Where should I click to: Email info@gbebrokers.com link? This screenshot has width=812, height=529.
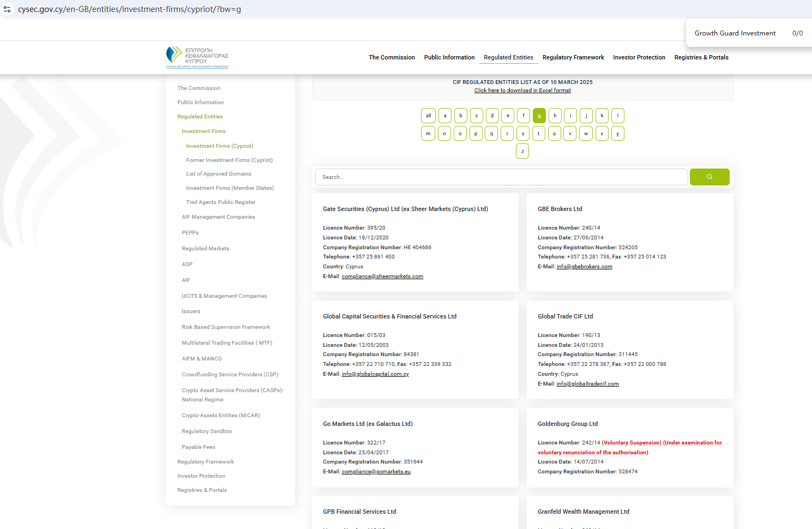point(584,267)
